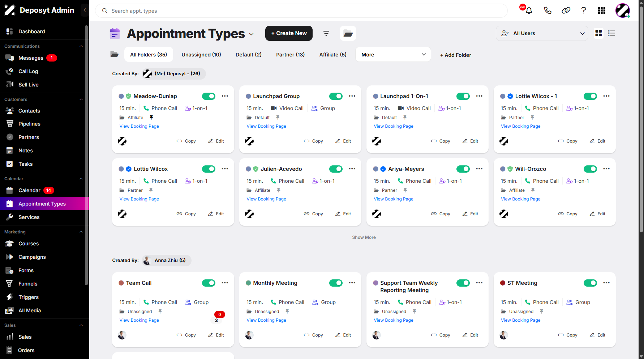The height and width of the screenshot is (359, 644).
Task: Turn off the Team Call toggle
Action: click(209, 283)
